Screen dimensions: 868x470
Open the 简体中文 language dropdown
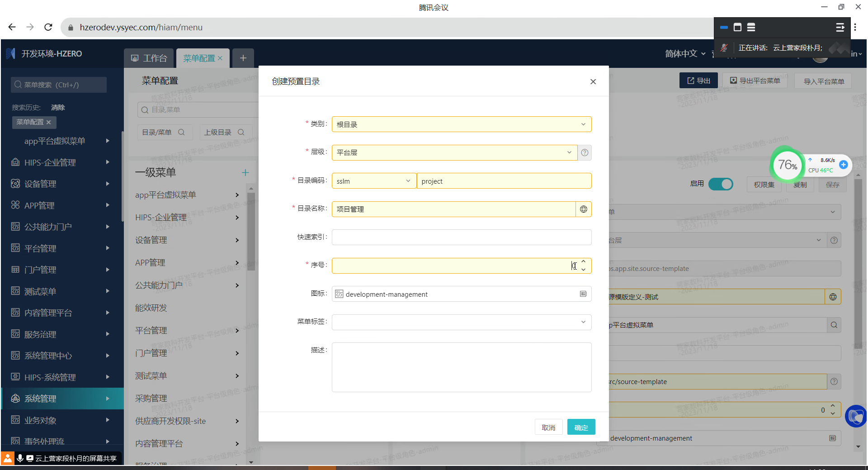click(x=685, y=53)
